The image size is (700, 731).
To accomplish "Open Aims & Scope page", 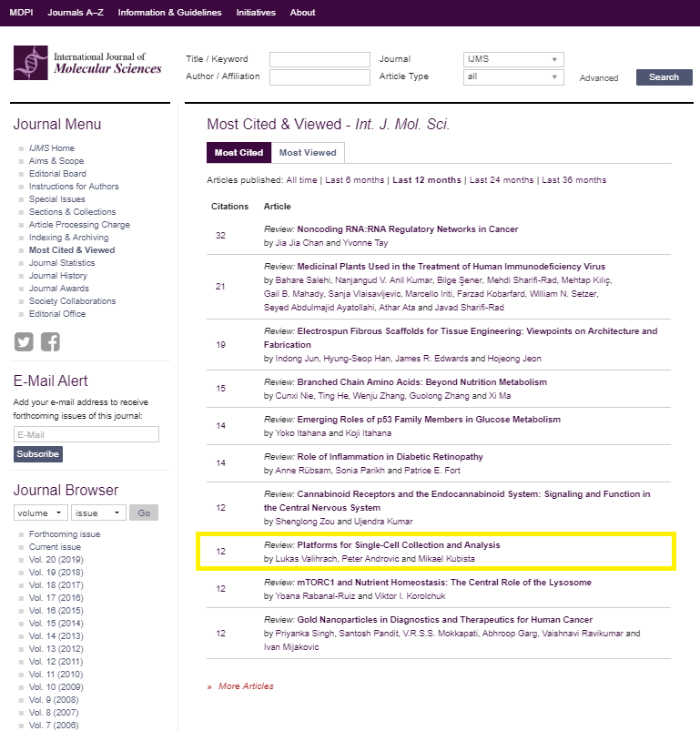I will 56,161.
